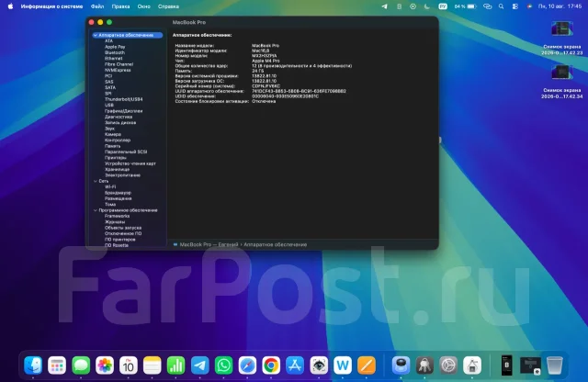Click date and time in menu bar
Screen dimensions: 588x382
coord(560,6)
